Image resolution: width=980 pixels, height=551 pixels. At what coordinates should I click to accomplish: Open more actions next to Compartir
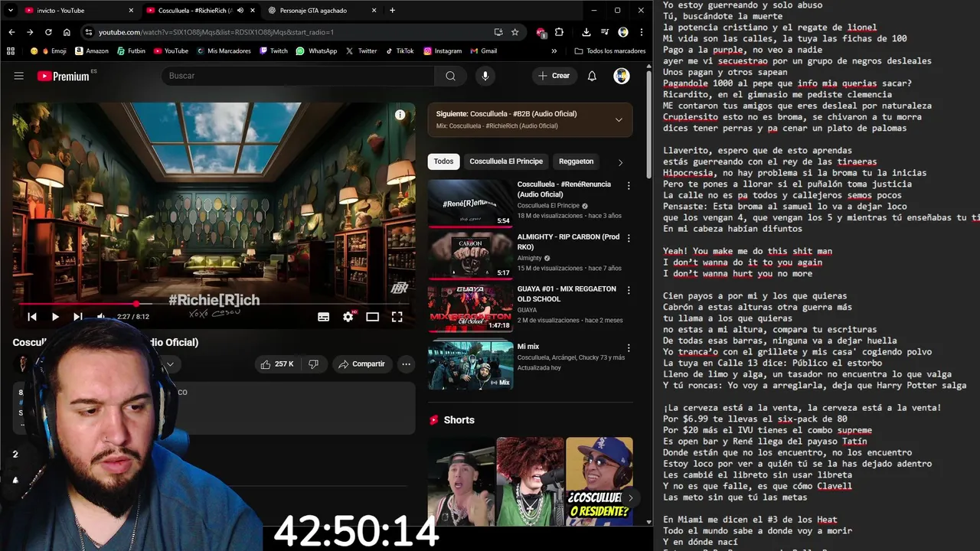pyautogui.click(x=407, y=364)
